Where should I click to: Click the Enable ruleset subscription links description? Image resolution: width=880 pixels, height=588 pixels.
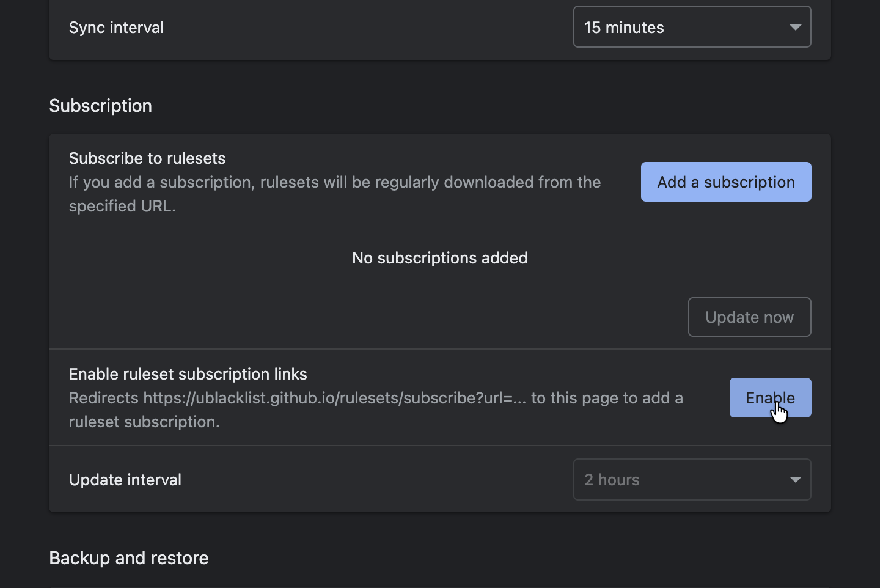[x=376, y=410]
